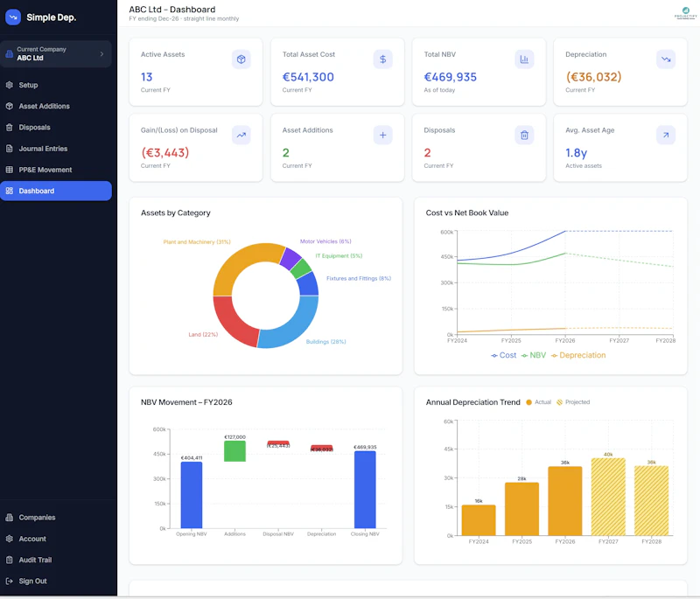The width and height of the screenshot is (700, 599).
Task: Click the Depreciation trending-down icon
Action: click(x=666, y=59)
